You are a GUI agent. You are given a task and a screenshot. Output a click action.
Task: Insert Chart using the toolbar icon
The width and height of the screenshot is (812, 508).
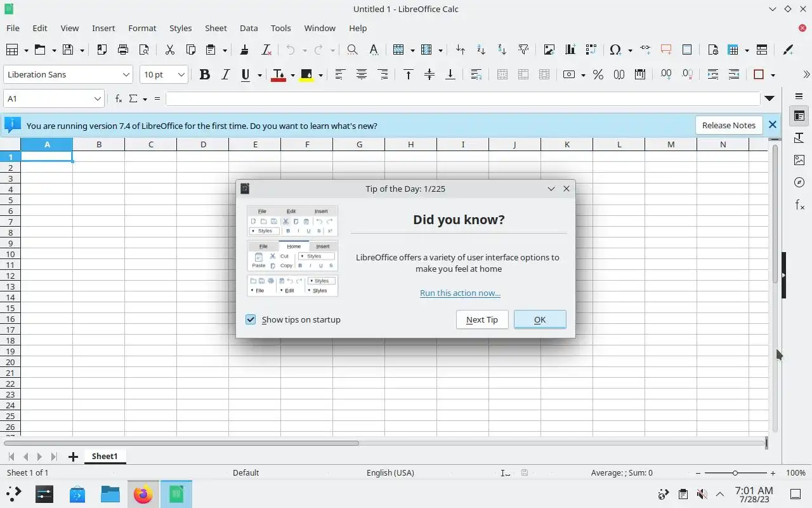pos(570,50)
